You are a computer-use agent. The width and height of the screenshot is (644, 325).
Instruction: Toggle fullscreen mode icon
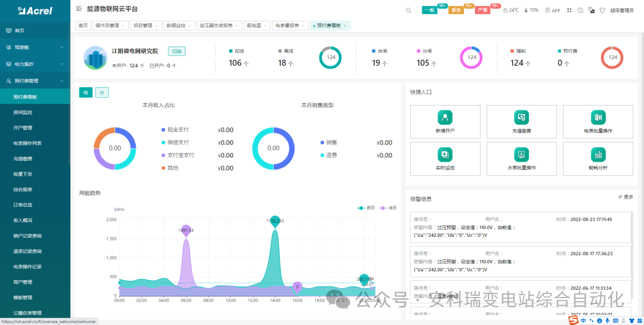tap(569, 10)
